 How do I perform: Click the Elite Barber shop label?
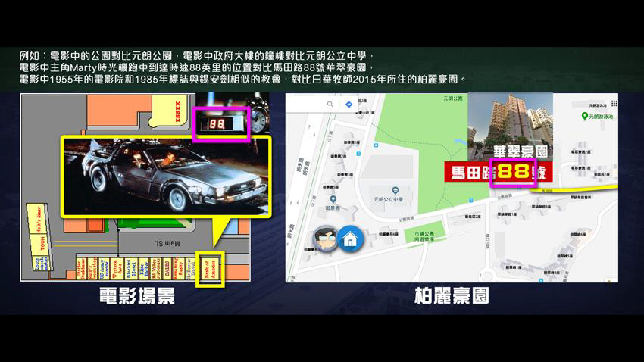pos(143,270)
